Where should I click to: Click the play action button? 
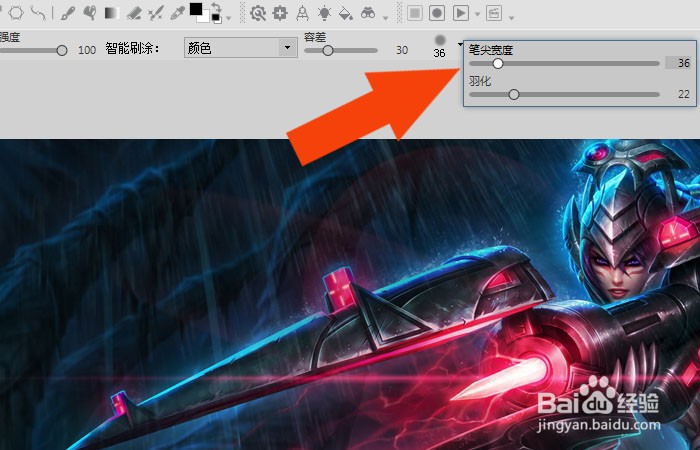460,13
